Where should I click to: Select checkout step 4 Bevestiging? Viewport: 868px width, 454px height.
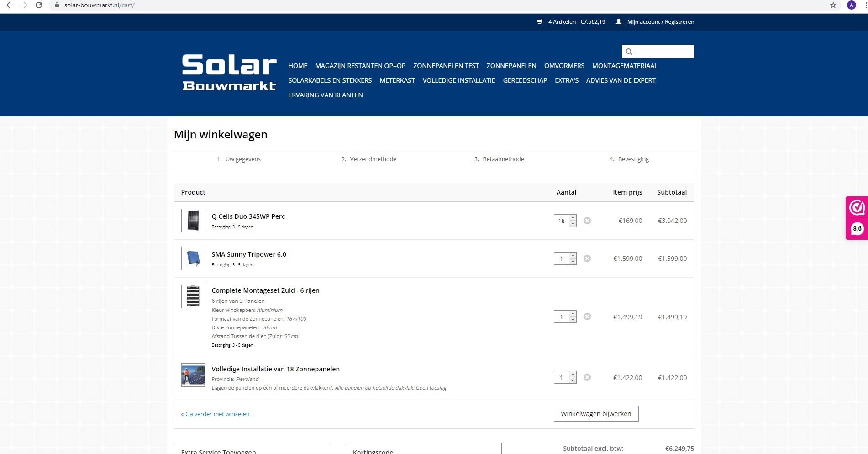pyautogui.click(x=629, y=159)
